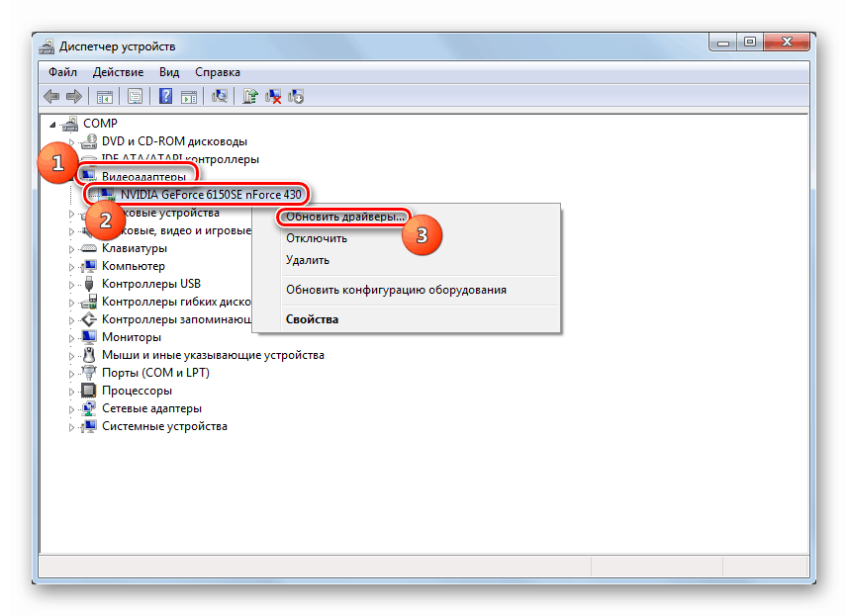The width and height of the screenshot is (848, 616).
Task: Select the Контроллеры USB label
Action: coord(150,284)
